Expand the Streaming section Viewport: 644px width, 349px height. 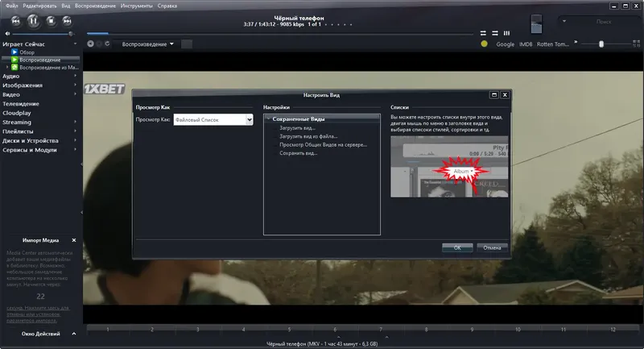tap(75, 122)
